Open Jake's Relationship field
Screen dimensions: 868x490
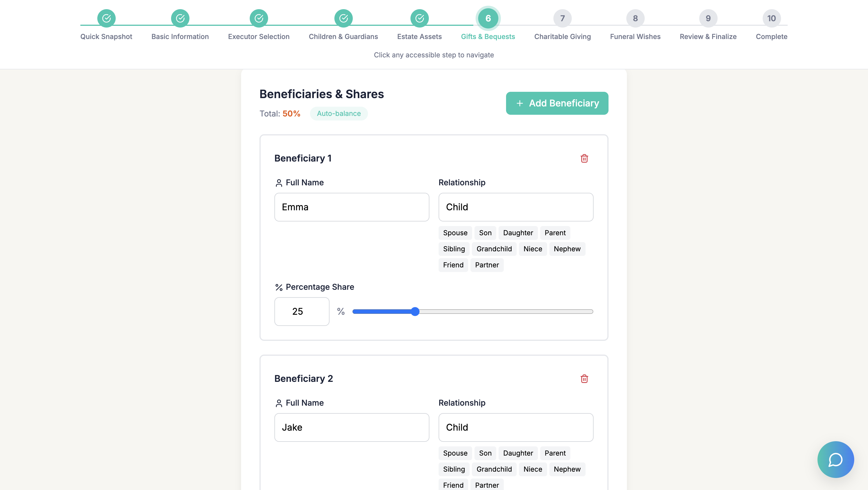point(516,427)
